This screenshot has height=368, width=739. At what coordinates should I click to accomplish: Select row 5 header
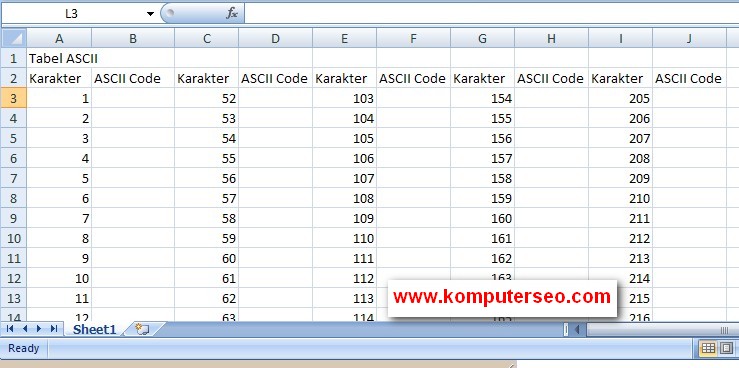(x=14, y=139)
